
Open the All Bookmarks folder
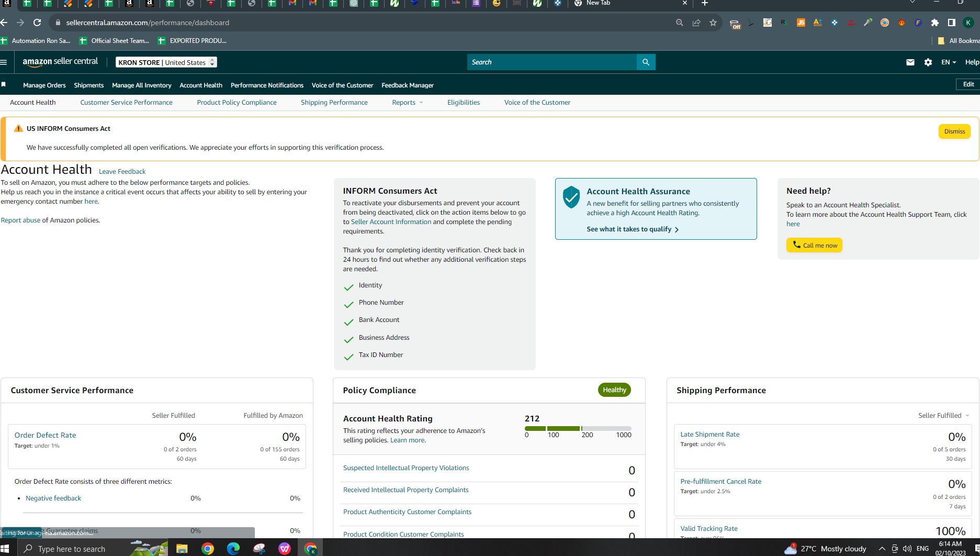(959, 41)
